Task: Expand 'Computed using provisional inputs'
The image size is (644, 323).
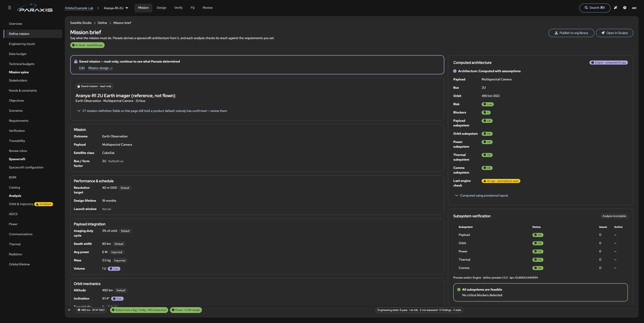Action: tap(481, 196)
